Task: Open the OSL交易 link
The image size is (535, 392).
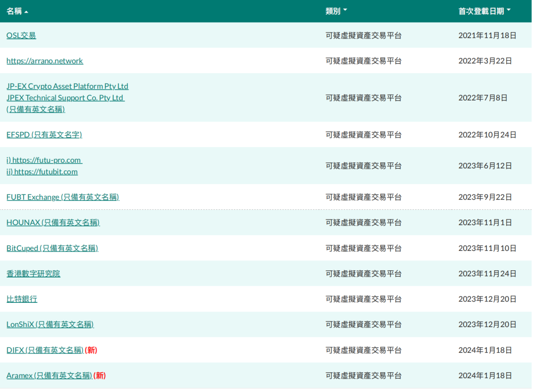Action: pos(21,35)
